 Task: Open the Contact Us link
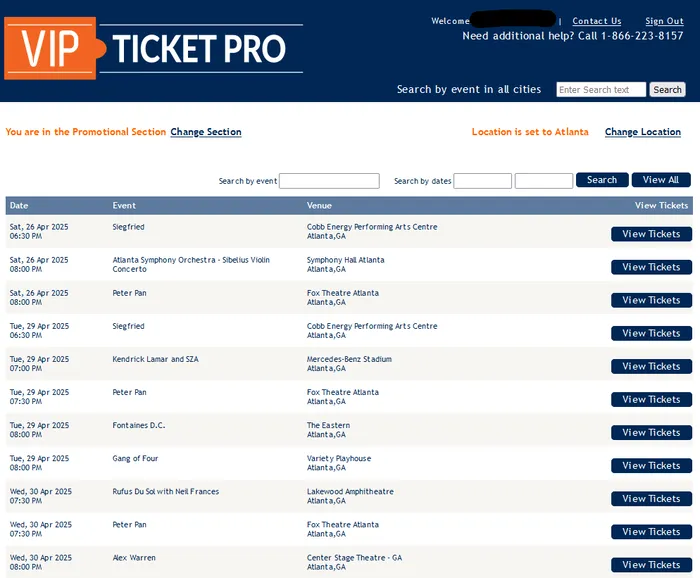coord(596,21)
